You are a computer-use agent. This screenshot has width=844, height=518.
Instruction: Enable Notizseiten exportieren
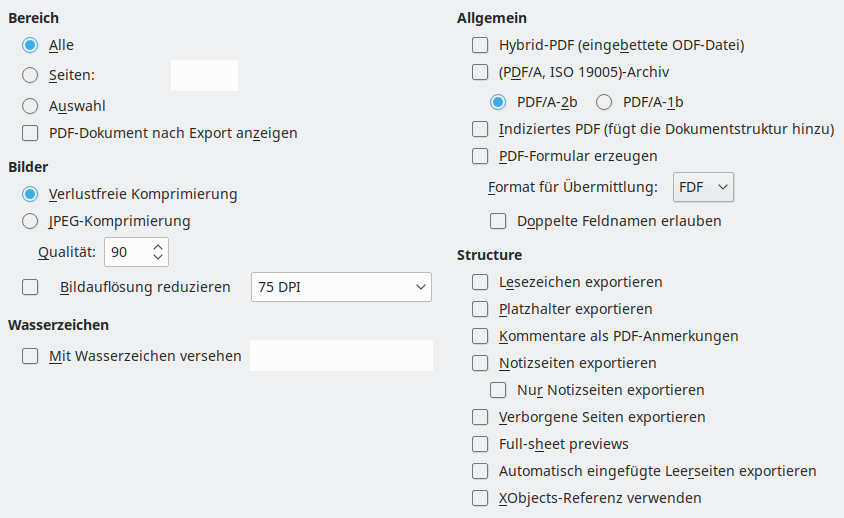(x=480, y=363)
